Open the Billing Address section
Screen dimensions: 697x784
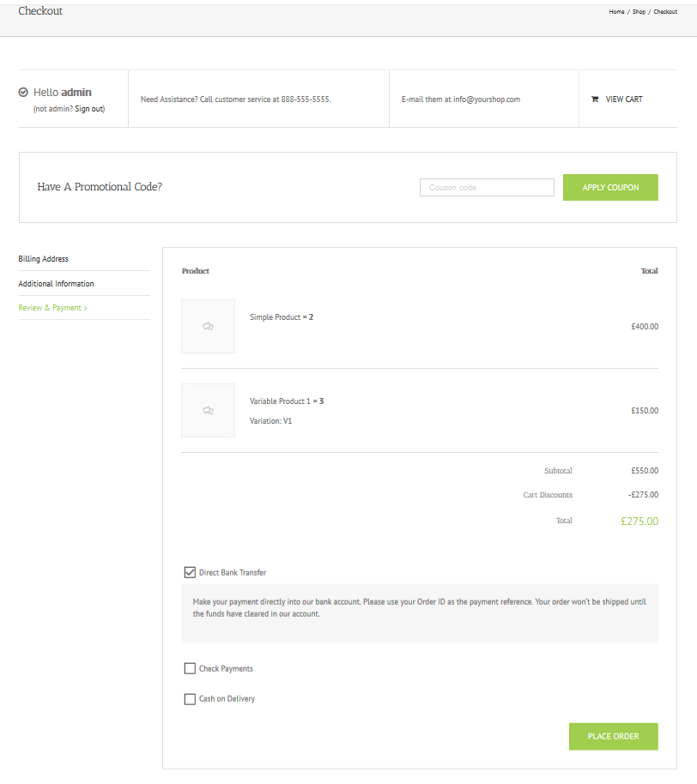44,259
